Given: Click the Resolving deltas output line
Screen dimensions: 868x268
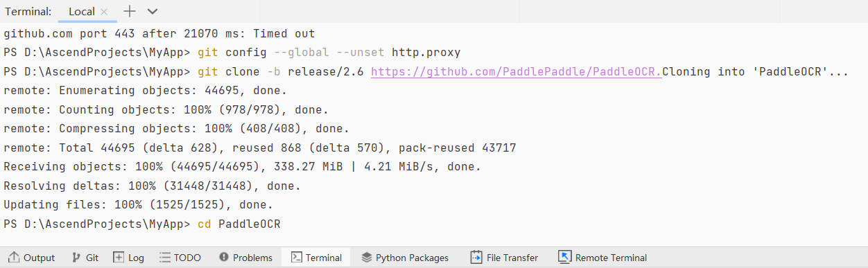Looking at the screenshot, I should coord(152,186).
